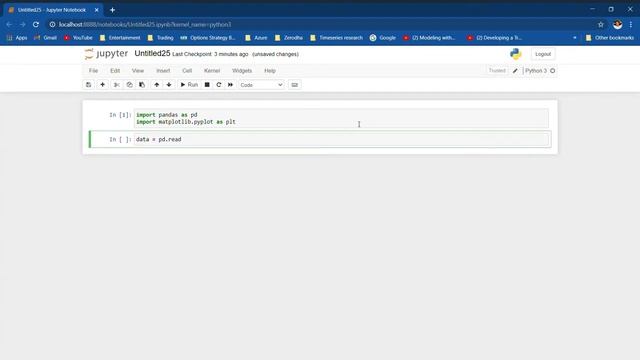640x360 pixels.
Task: Insert a cell below with the plus icon
Action: pos(102,85)
